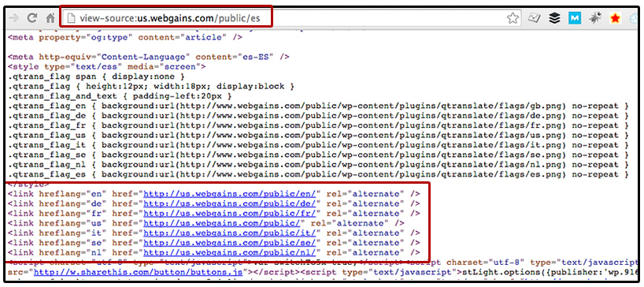644x287 pixels.
Task: Open the ticket-shaped extension icon beside the star
Action: point(535,18)
